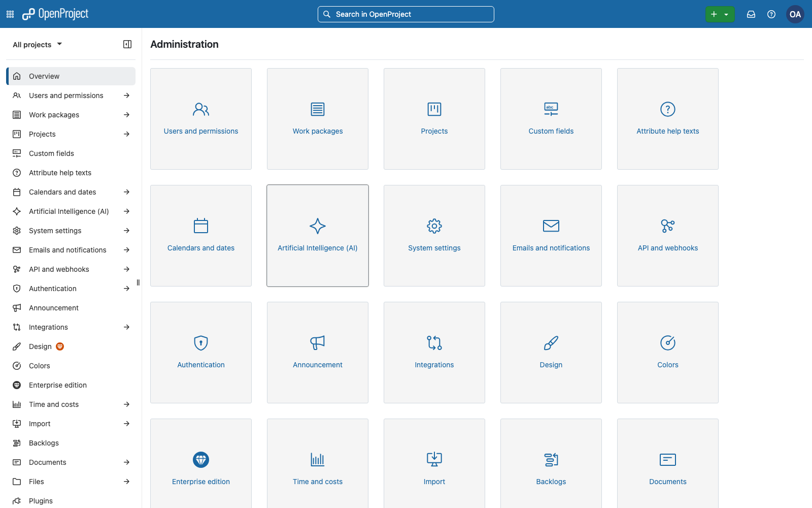This screenshot has height=508, width=812.
Task: Select Custom fields in the sidebar
Action: (71, 153)
